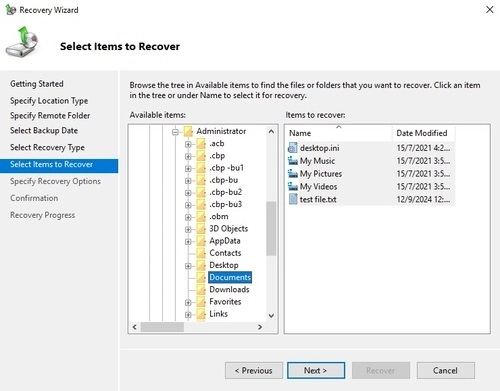Click the Cancel button
This screenshot has height=391, width=500.
point(445,370)
